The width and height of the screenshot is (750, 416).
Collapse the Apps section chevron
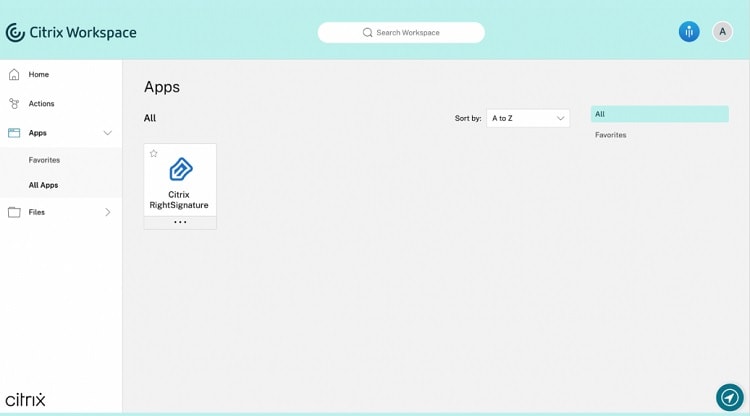pos(108,133)
